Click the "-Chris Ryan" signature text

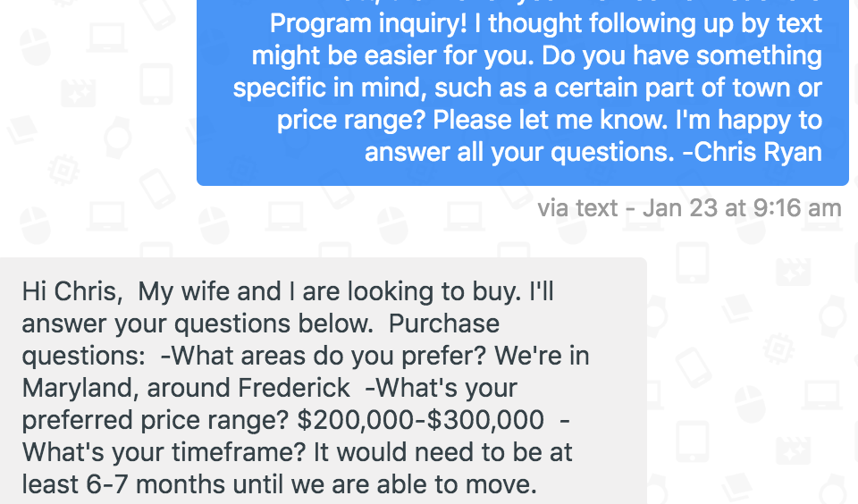click(x=751, y=152)
